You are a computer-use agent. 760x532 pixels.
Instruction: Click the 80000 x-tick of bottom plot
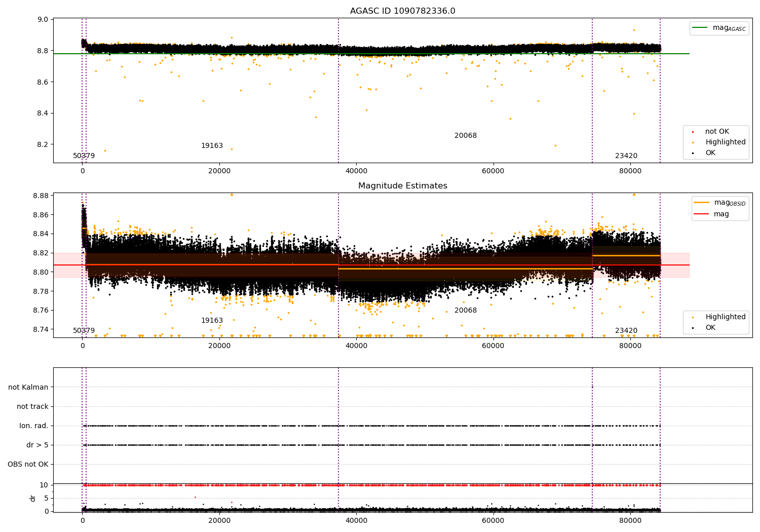pyautogui.click(x=630, y=520)
